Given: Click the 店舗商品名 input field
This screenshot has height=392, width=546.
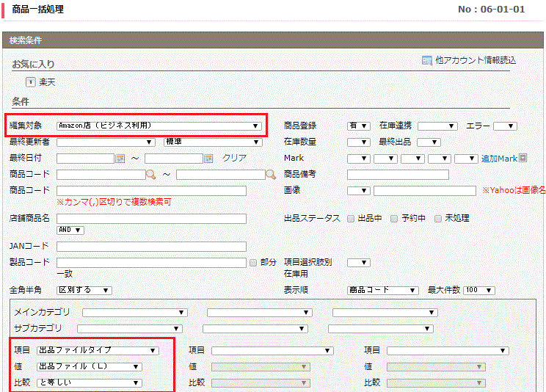Looking at the screenshot, I should coord(151,219).
